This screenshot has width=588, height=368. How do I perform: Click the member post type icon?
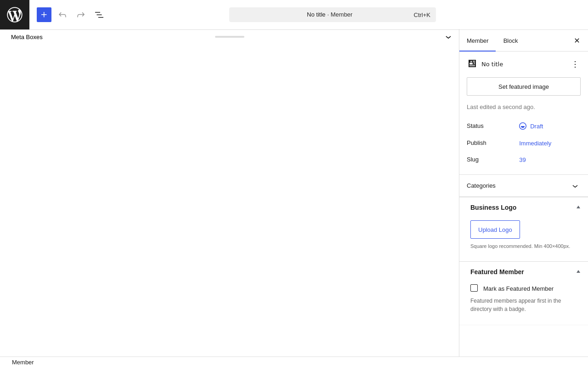tap(472, 64)
